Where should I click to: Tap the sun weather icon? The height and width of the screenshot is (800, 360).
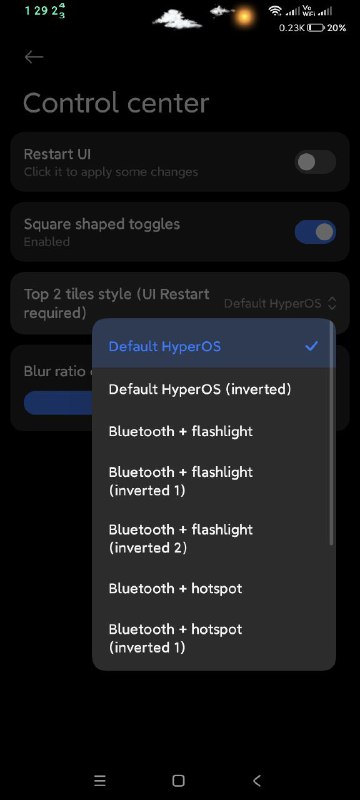(244, 17)
